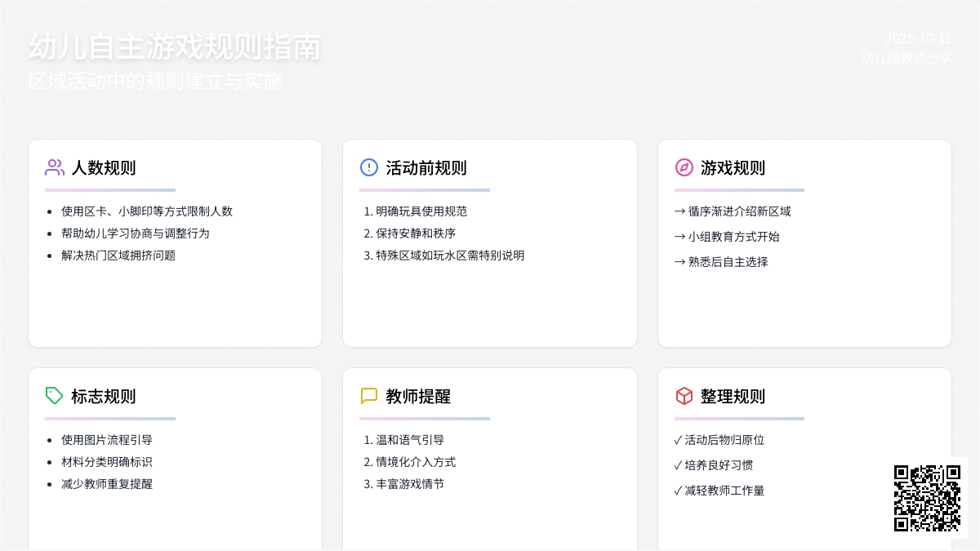The width and height of the screenshot is (980, 551).
Task: Click the checkmark item 活动后物归原位
Action: click(x=724, y=440)
